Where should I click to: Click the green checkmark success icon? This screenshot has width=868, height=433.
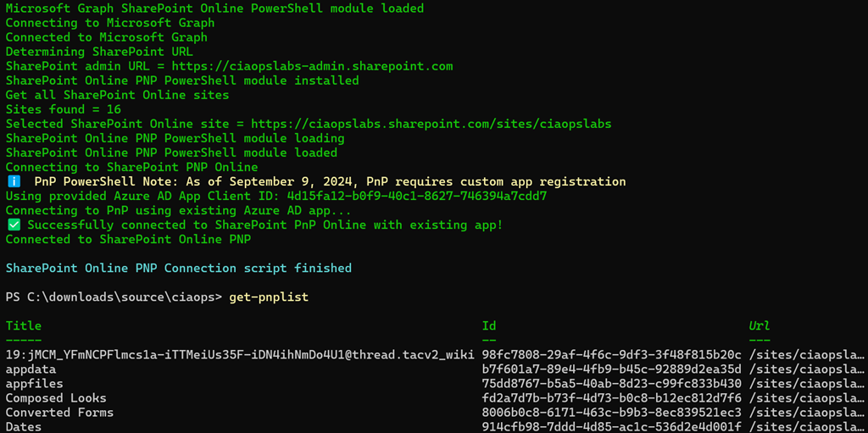tap(13, 225)
